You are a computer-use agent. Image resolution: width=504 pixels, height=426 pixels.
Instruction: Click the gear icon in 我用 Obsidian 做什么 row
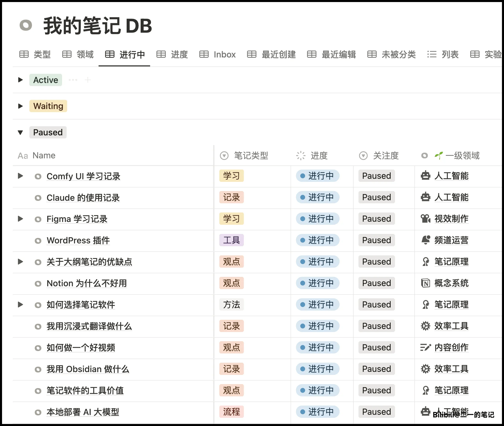click(x=425, y=369)
